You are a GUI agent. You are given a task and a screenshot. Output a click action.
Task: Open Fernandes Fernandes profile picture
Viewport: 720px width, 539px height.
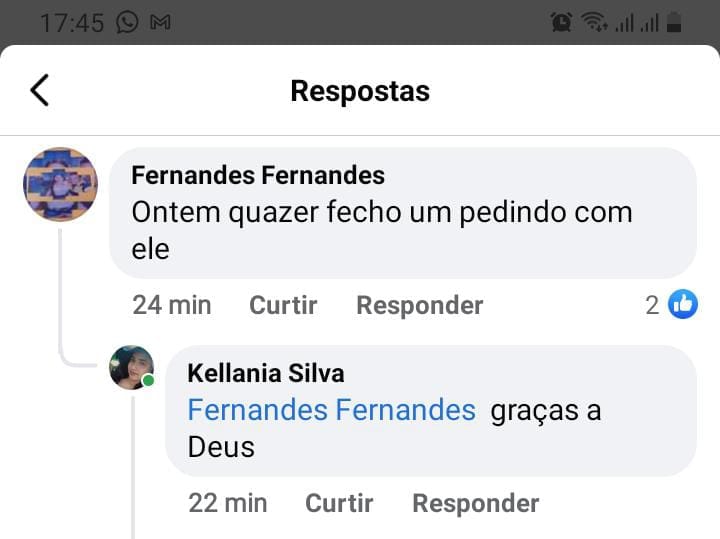[x=60, y=184]
